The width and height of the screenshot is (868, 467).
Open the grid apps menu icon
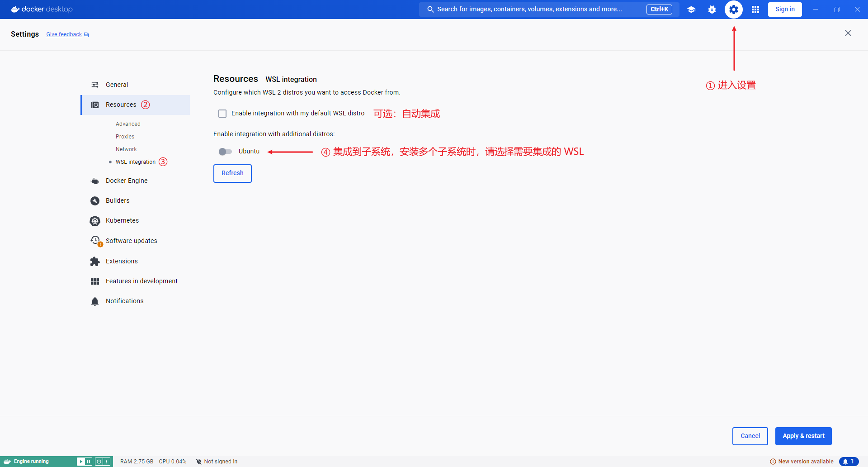pyautogui.click(x=755, y=10)
